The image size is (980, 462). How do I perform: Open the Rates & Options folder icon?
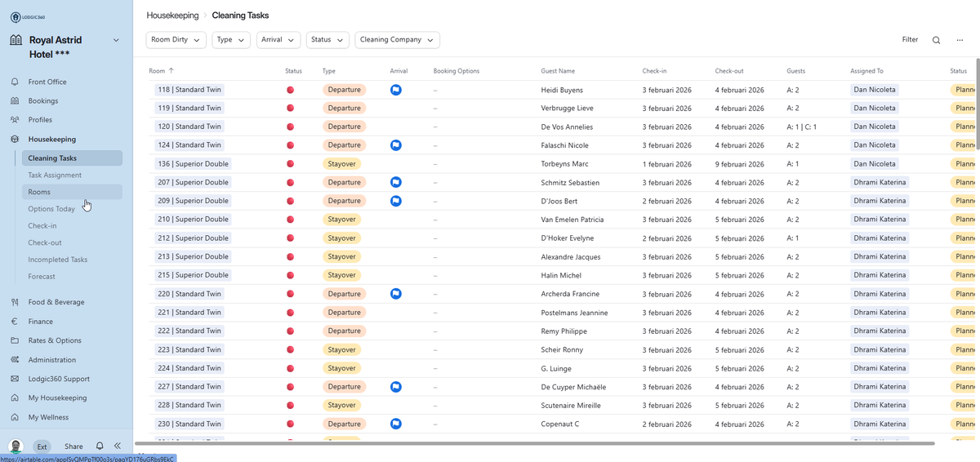pyautogui.click(x=15, y=340)
